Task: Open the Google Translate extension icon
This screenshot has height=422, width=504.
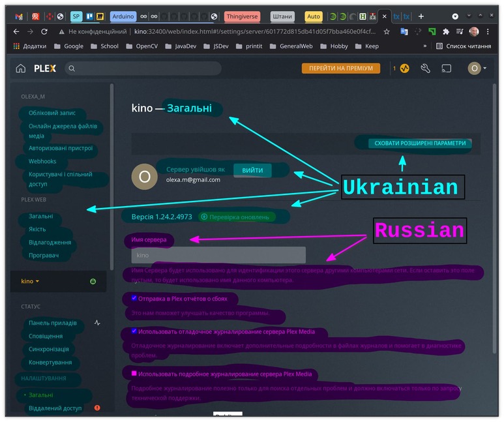Action: 404,31
